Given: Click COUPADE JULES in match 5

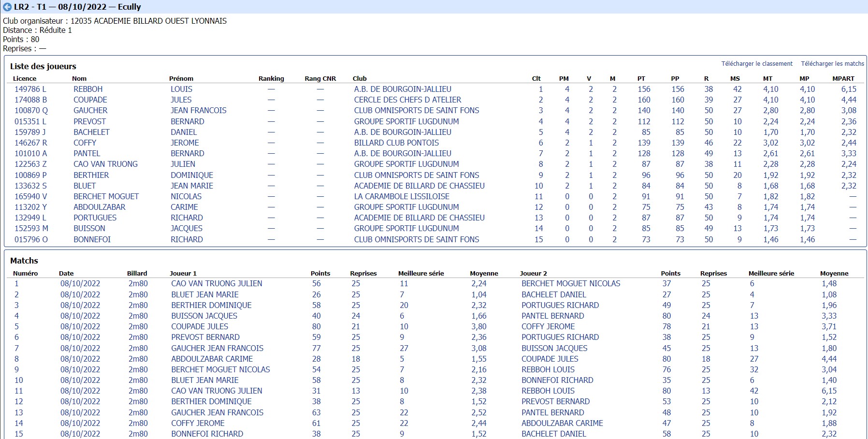Looking at the screenshot, I should click(200, 326).
